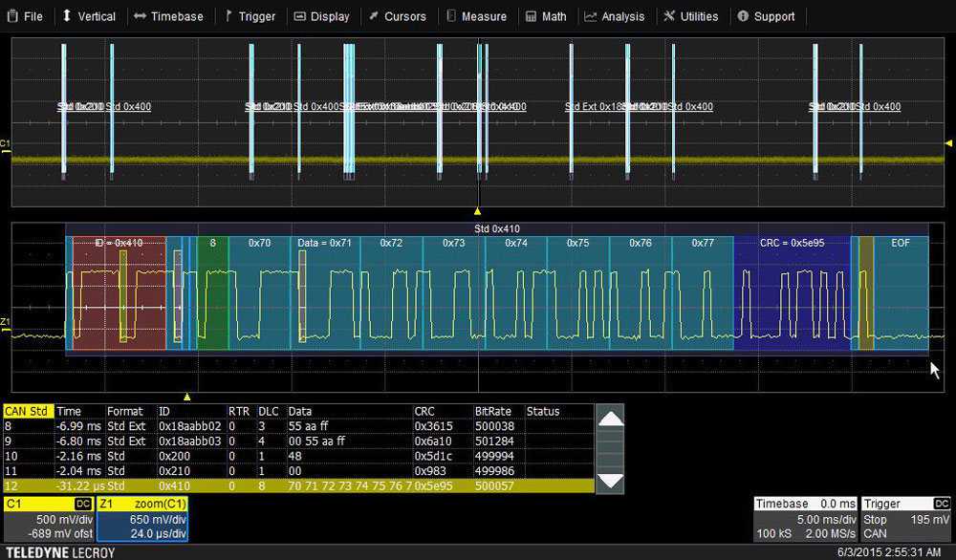Select the highlighted 0x410 row in table
The image size is (956, 560).
coord(287,485)
